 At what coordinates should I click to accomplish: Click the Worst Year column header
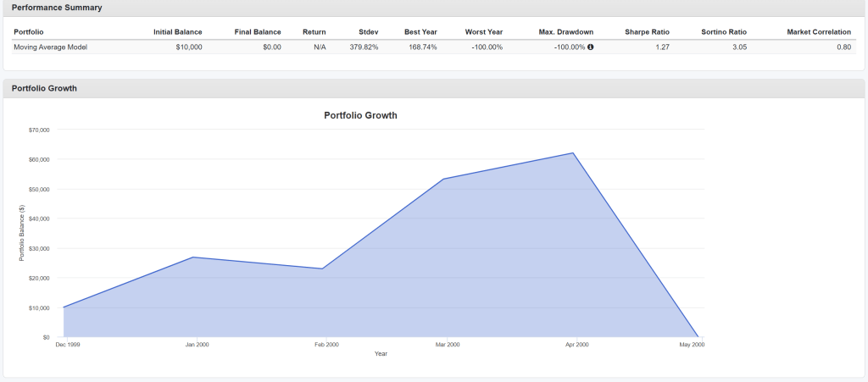tap(484, 31)
